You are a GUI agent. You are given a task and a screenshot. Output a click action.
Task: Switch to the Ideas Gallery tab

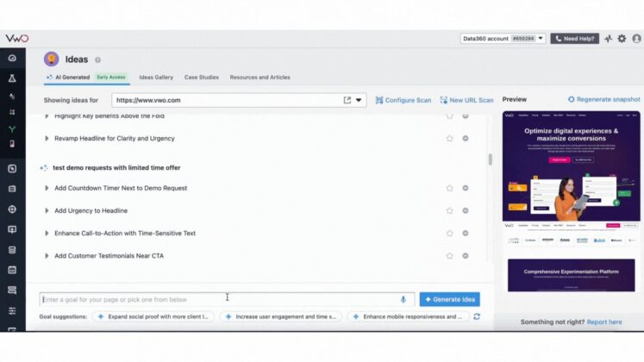point(156,78)
